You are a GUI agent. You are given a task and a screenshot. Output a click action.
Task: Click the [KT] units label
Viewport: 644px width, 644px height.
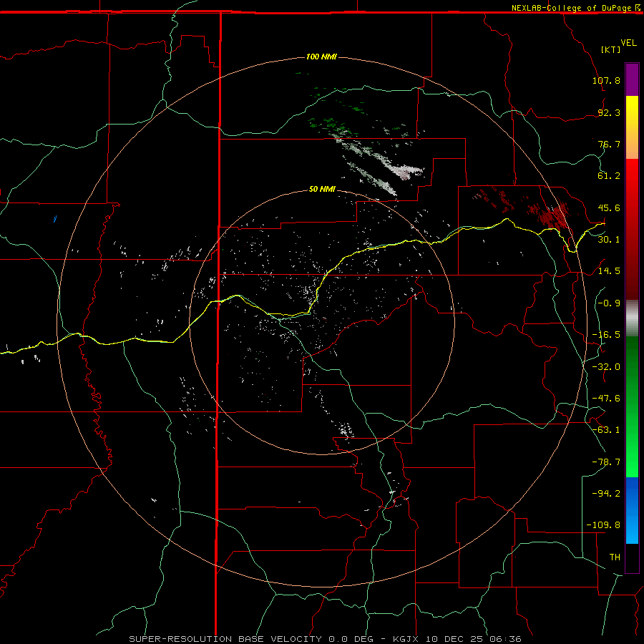(611, 49)
